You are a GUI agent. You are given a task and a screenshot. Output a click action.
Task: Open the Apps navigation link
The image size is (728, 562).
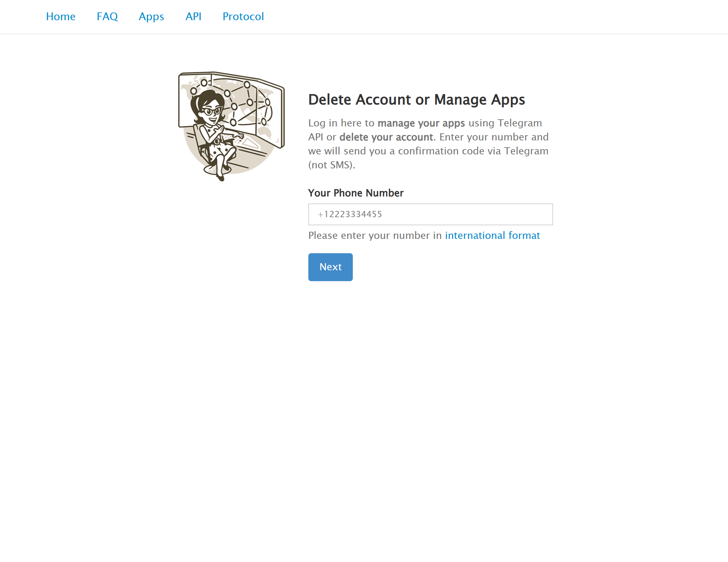[151, 17]
